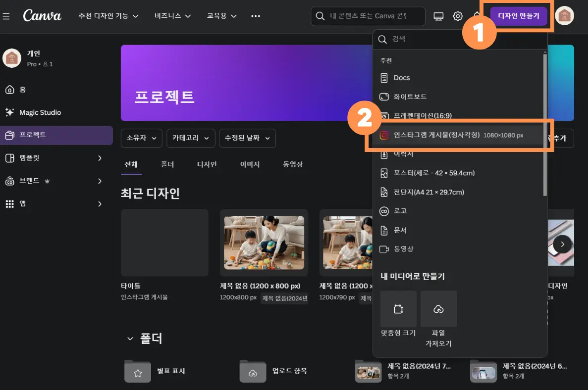Click the next arrow on the design carousel
The image size is (588, 390).
pos(562,244)
